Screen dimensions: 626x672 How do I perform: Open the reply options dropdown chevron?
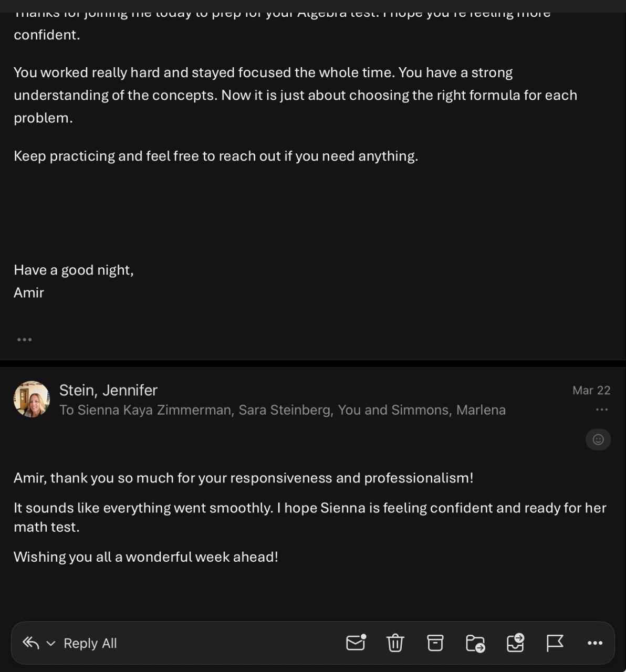point(51,643)
